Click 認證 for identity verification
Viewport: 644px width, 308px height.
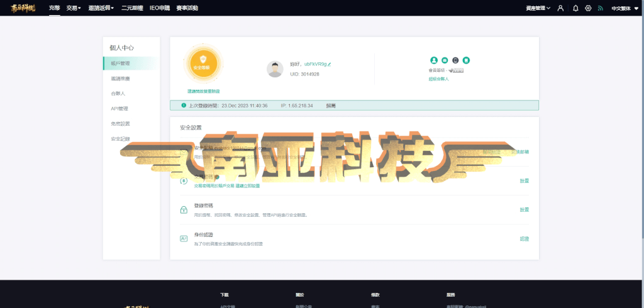coord(524,239)
